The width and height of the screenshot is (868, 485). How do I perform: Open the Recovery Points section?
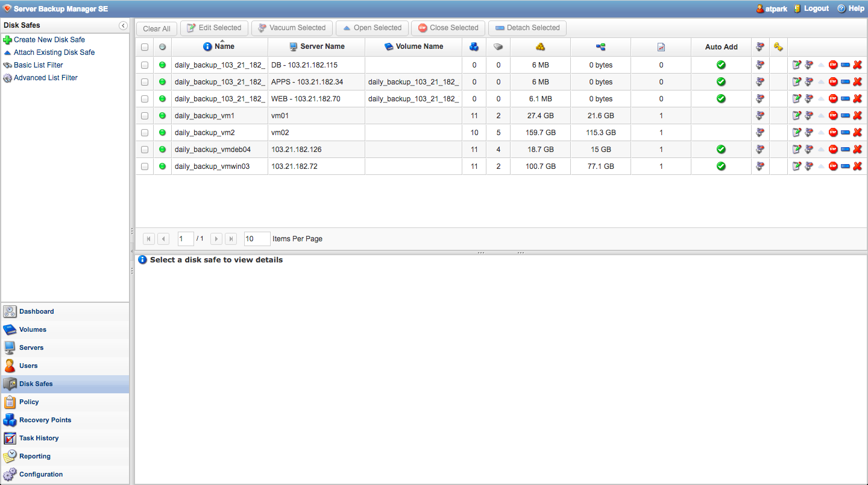[x=45, y=420]
